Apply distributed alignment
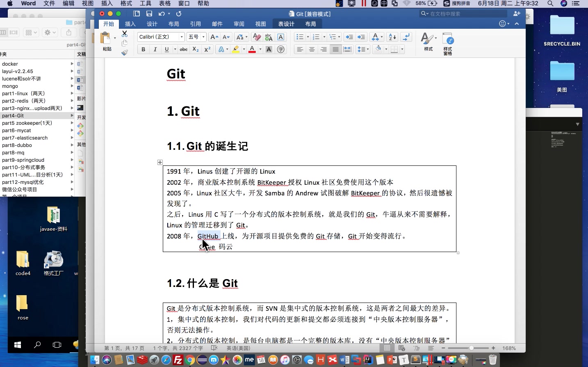The image size is (588, 367). pos(347,49)
